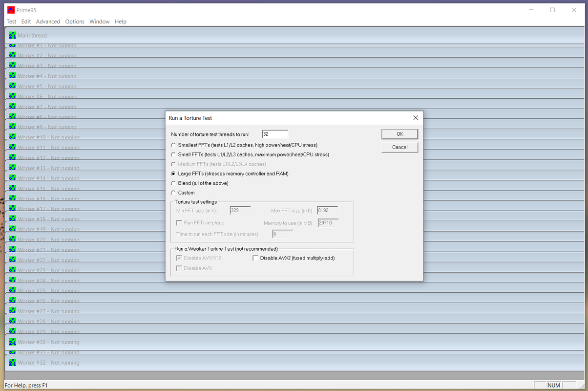The image size is (588, 391).
Task: Toggle Disable AVX-512 checkbox
Action: pyautogui.click(x=179, y=258)
